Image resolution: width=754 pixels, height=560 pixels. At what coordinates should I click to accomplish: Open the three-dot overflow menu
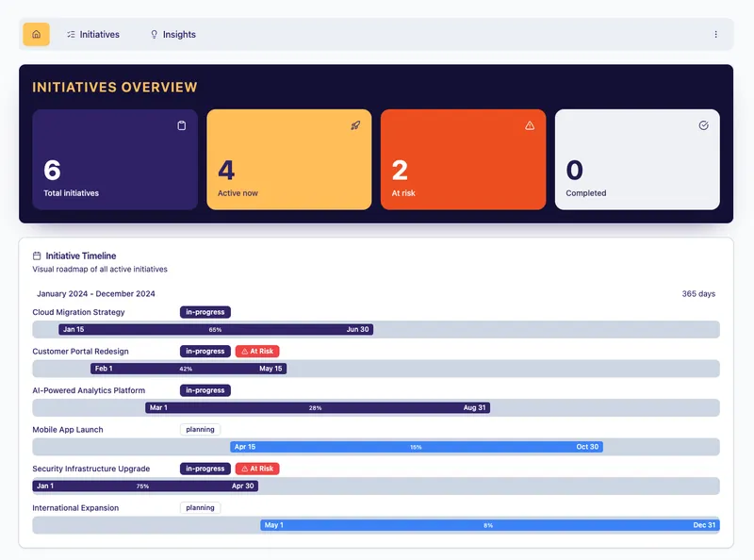[x=715, y=35]
